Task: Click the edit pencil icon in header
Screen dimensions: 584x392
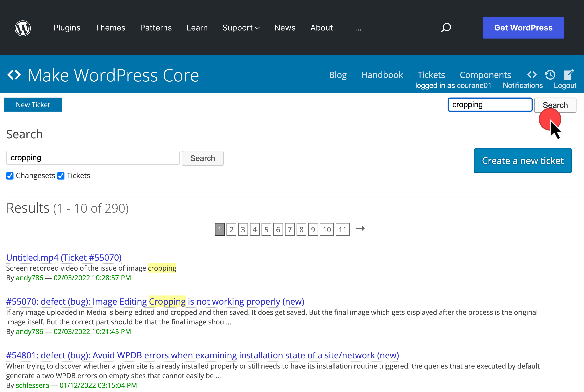Action: (x=569, y=74)
